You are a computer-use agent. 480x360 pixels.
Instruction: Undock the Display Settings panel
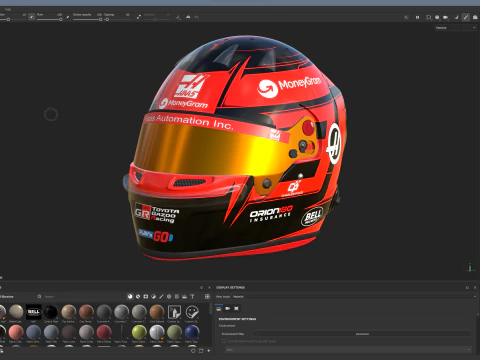tap(467, 287)
